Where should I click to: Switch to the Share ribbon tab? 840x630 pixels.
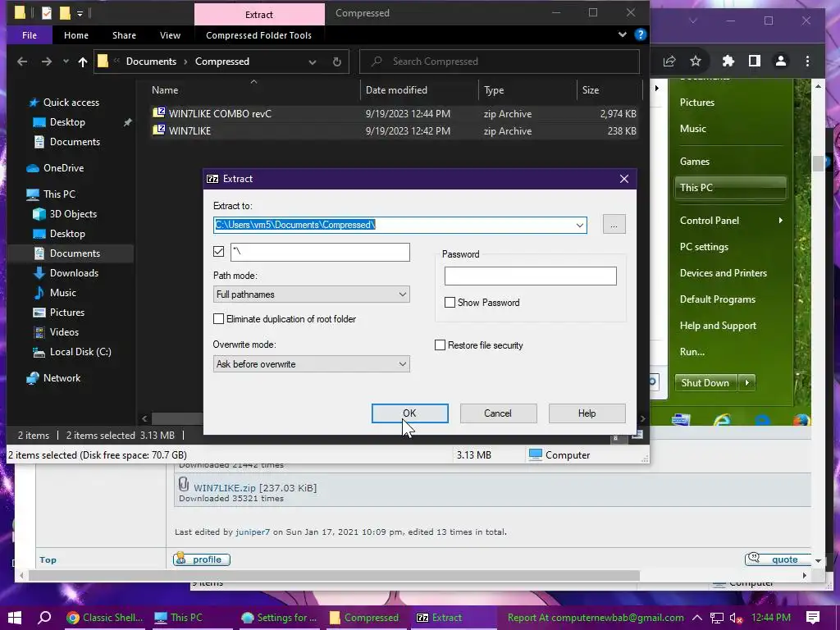125,35
